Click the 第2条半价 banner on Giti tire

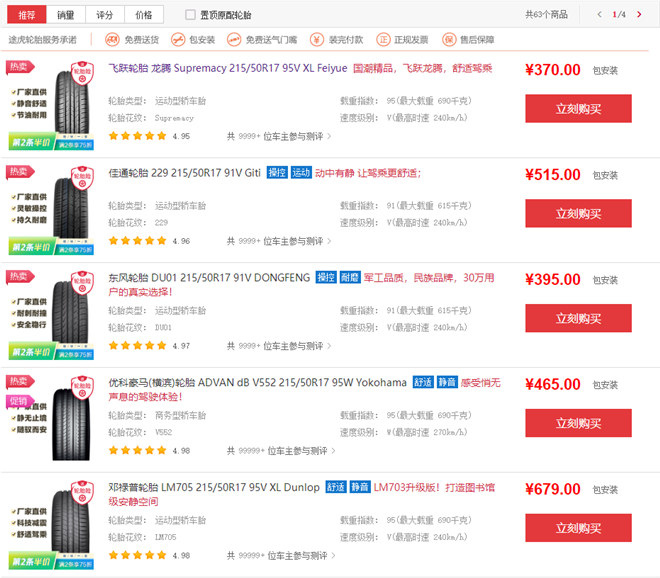[x=31, y=248]
